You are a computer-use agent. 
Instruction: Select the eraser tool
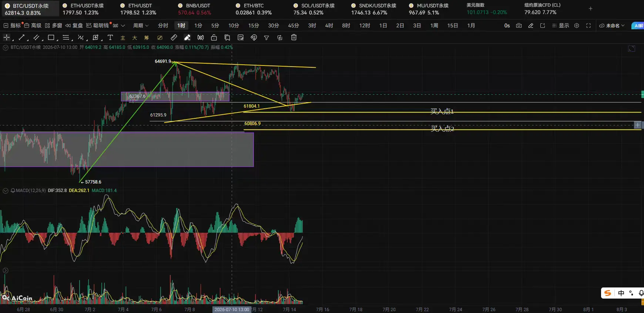tap(187, 37)
